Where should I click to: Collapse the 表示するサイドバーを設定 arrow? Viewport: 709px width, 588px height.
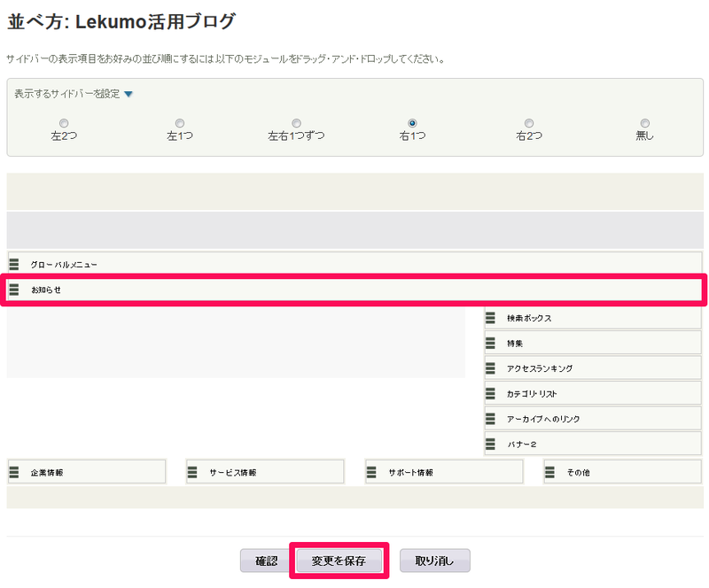129,94
